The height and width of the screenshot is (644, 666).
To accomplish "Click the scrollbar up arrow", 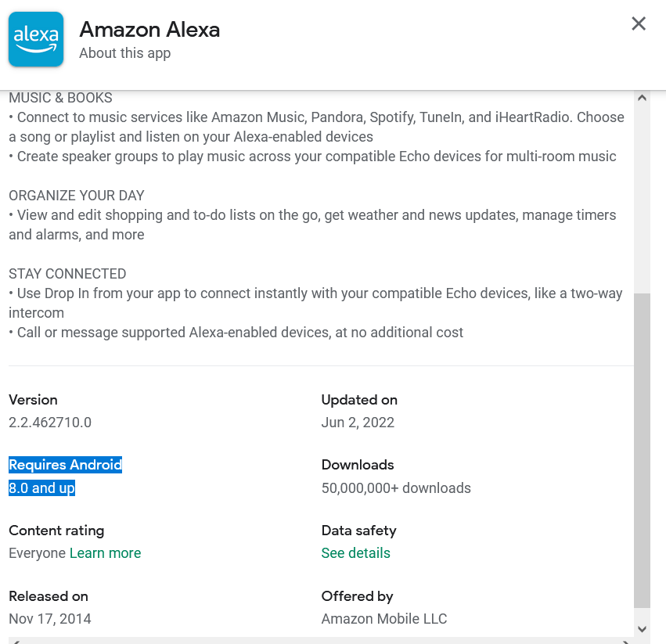I will coord(642,99).
